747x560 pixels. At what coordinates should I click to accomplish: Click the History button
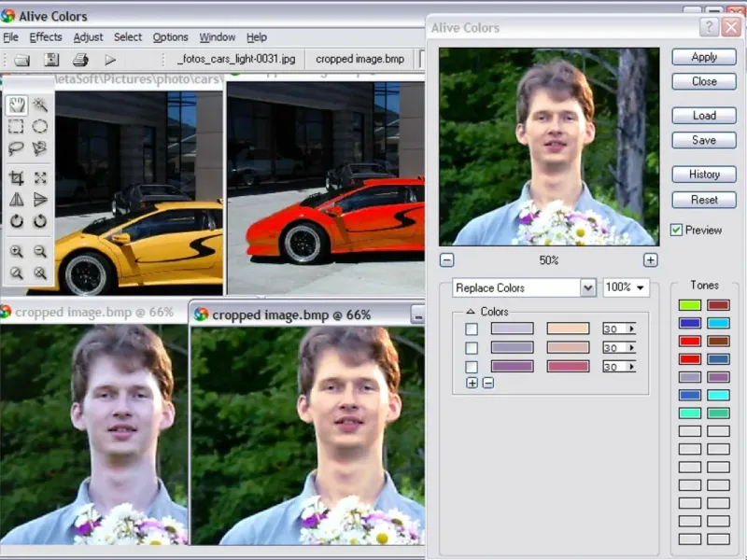[704, 175]
